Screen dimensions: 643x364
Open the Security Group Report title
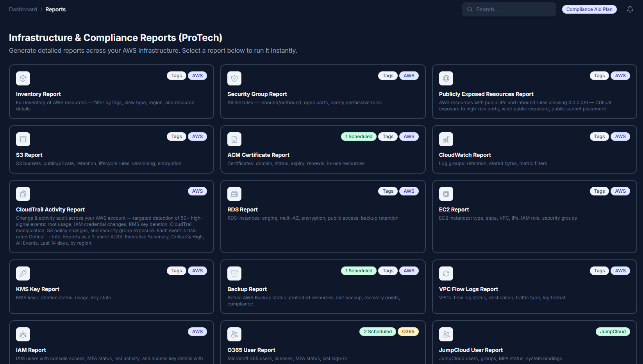[x=257, y=94]
